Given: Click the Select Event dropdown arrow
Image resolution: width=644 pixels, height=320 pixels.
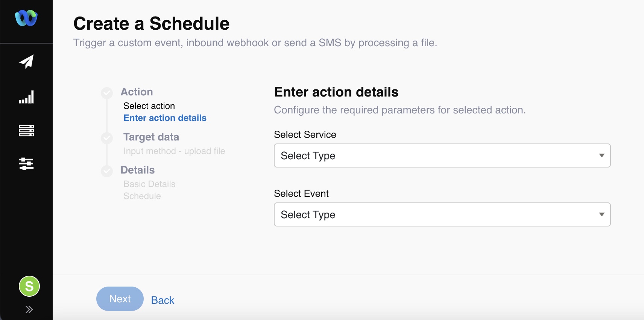Looking at the screenshot, I should coord(601,214).
